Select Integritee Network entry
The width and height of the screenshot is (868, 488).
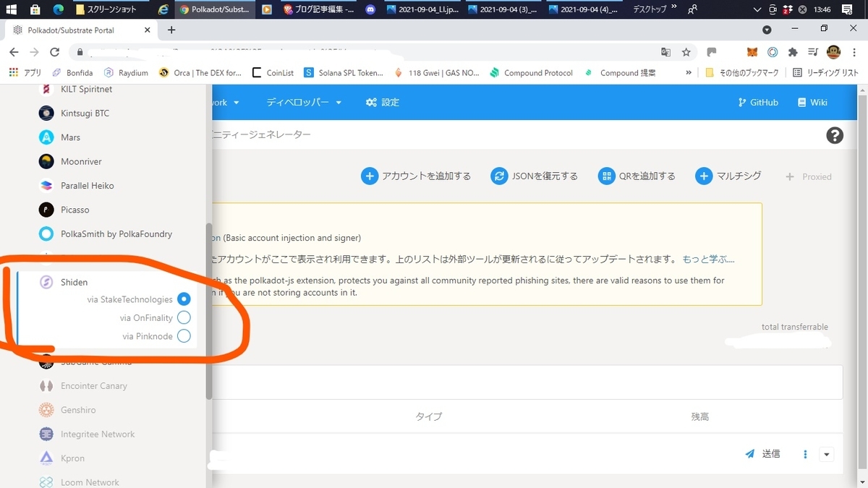tap(98, 435)
